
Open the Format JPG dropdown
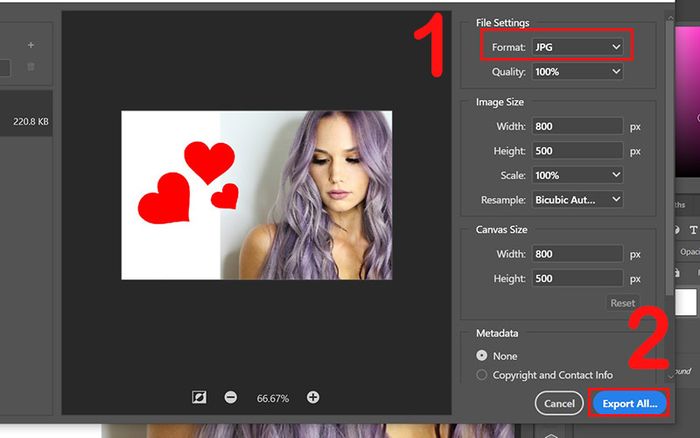(x=578, y=47)
